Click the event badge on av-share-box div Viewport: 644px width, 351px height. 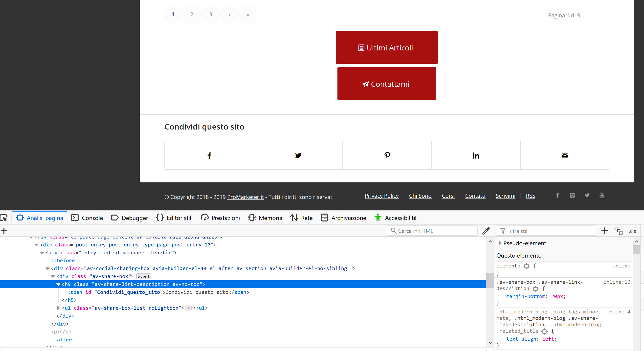(143, 276)
